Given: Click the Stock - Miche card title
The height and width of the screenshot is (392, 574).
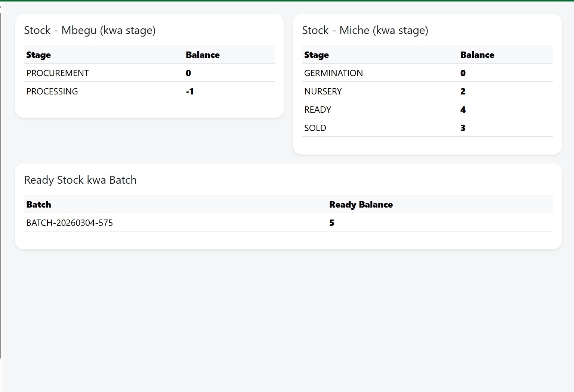Looking at the screenshot, I should tap(365, 30).
